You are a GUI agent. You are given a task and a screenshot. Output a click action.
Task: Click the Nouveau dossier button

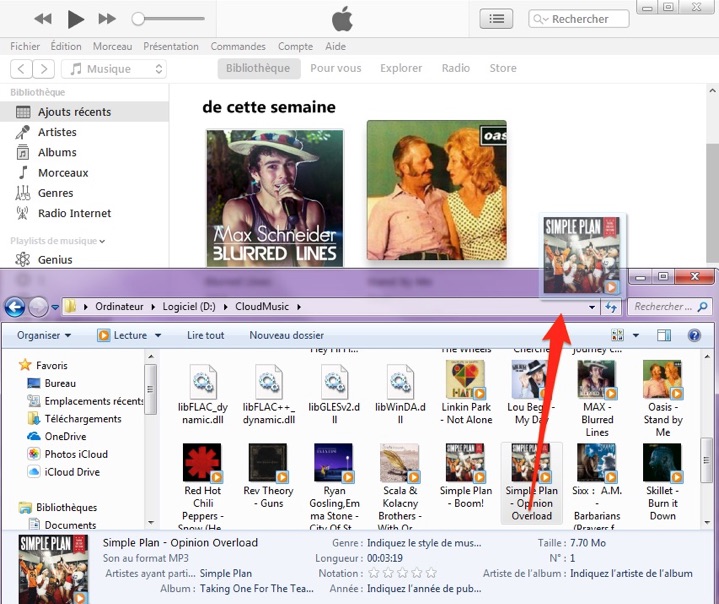coord(287,335)
